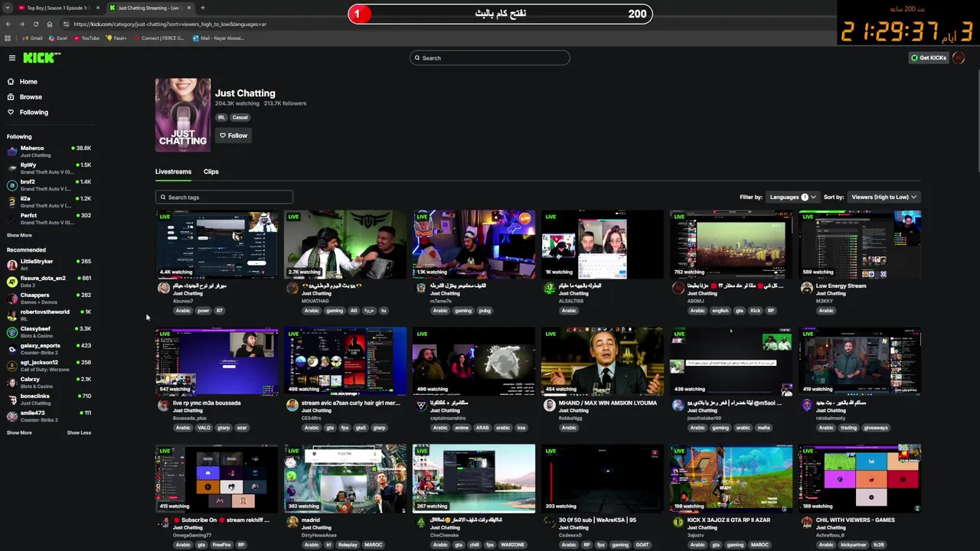
Task: Open Viewers (High to Low) sort dropdown
Action: pos(884,197)
